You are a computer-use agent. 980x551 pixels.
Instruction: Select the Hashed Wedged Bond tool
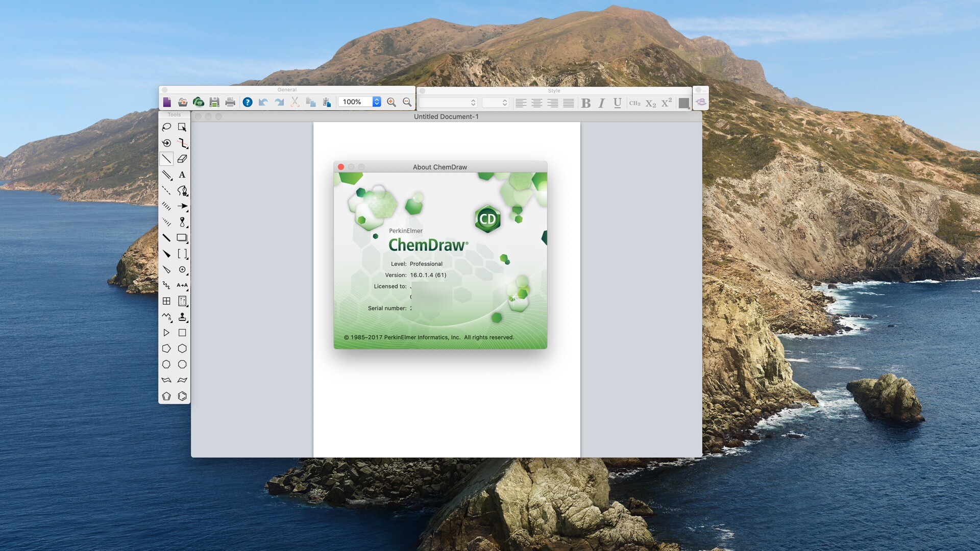[166, 222]
